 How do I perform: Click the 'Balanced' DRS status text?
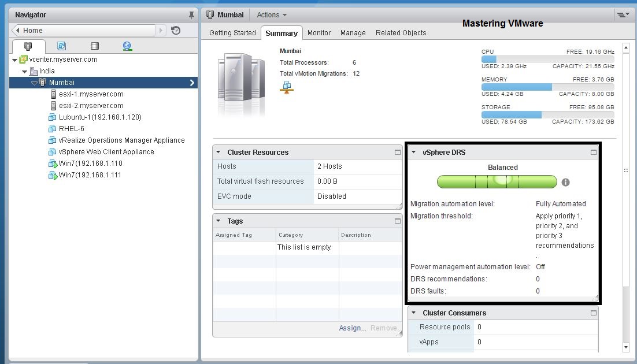(x=502, y=168)
